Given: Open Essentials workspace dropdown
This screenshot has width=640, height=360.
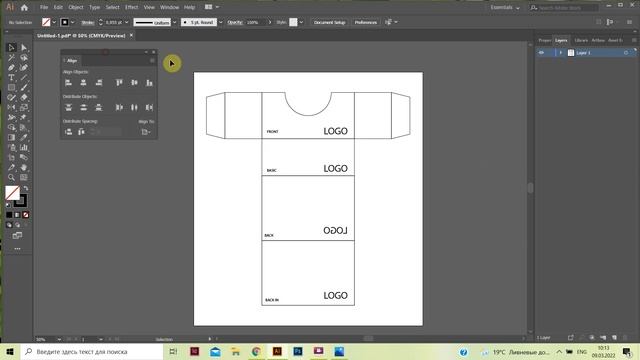Looking at the screenshot, I should pos(505,7).
